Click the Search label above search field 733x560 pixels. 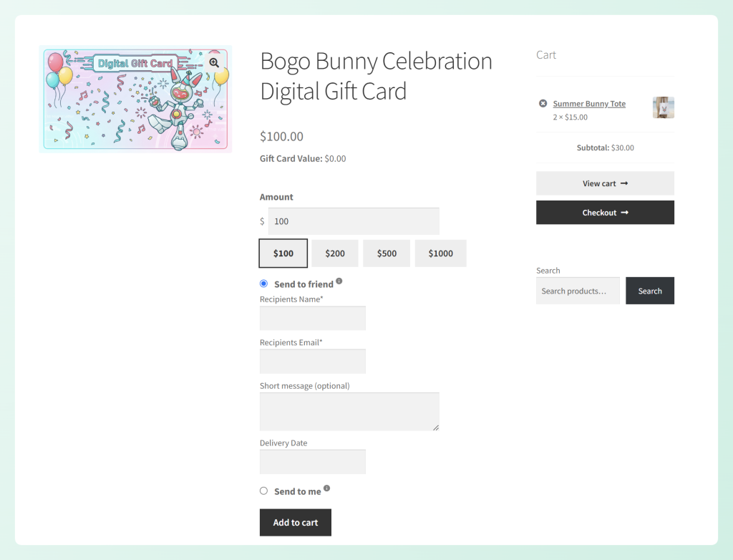(548, 271)
